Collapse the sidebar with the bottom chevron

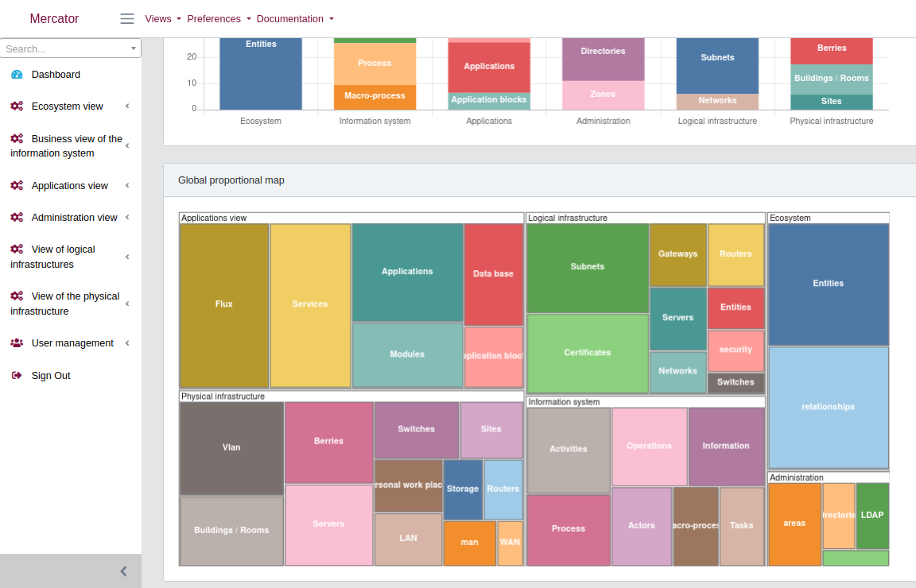[x=122, y=571]
